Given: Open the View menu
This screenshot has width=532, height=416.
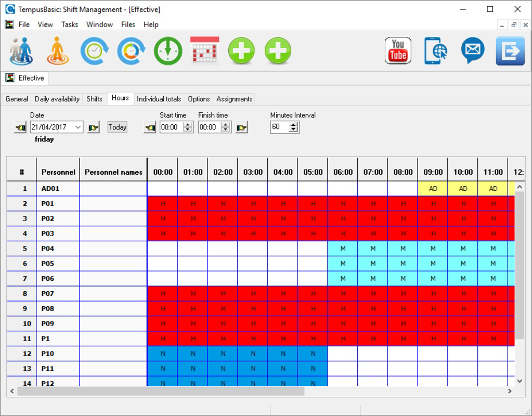Looking at the screenshot, I should pos(45,24).
